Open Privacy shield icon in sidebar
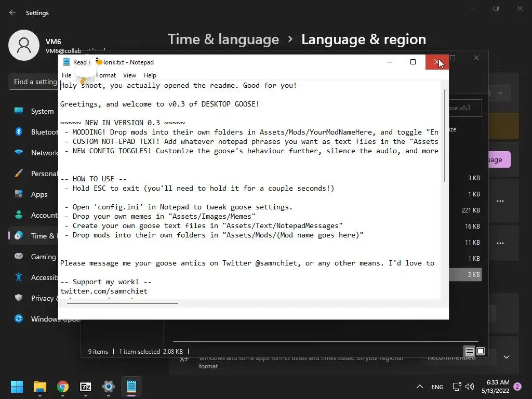Screen dimensions: 532x399 [19, 298]
